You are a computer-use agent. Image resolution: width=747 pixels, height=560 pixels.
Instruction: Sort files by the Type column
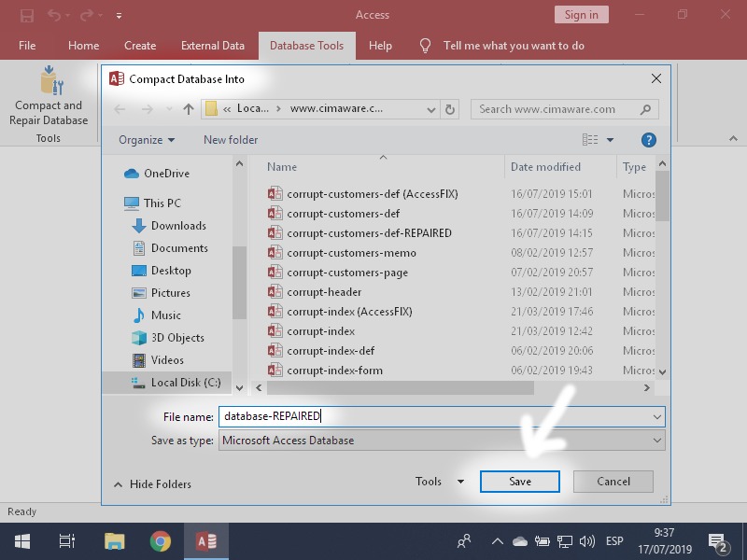(x=634, y=167)
